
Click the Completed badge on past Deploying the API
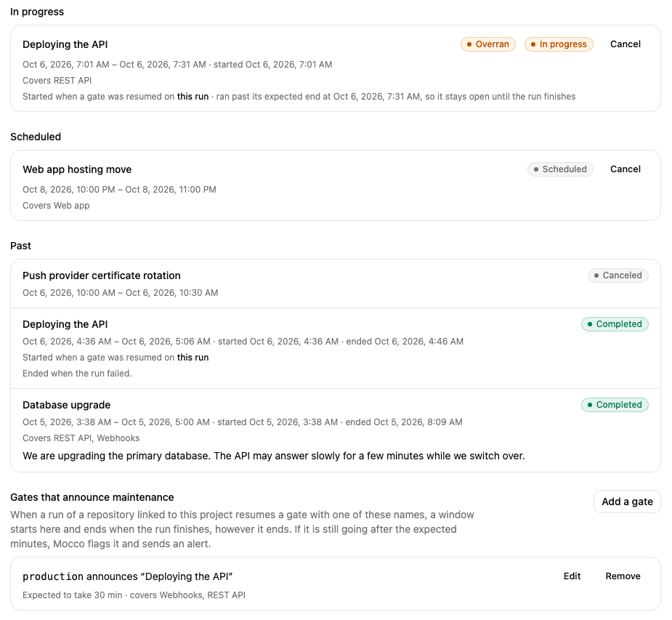(x=615, y=324)
